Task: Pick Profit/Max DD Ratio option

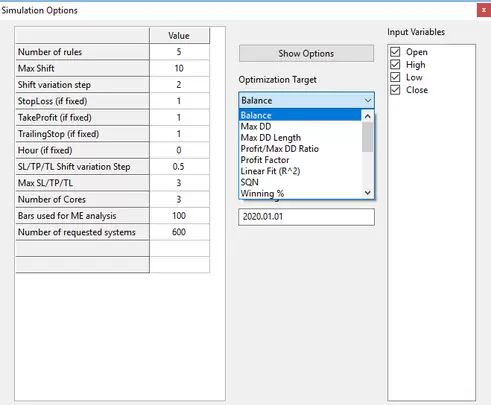Action: pyautogui.click(x=280, y=149)
